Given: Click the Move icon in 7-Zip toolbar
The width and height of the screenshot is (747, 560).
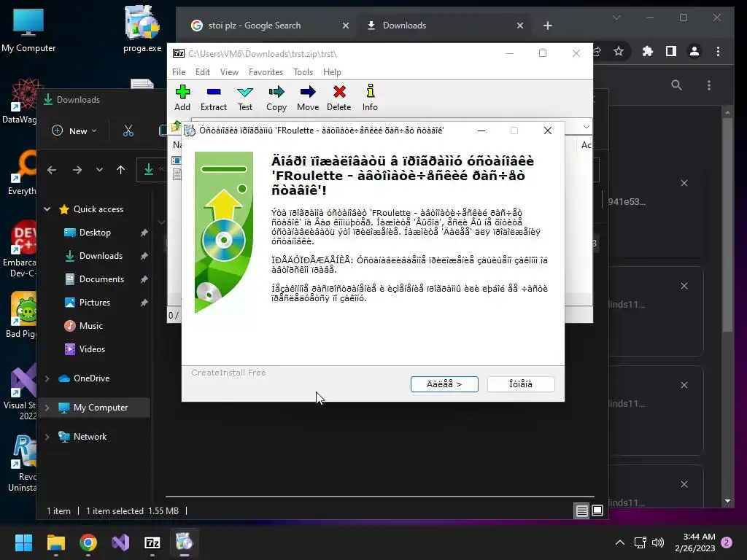Looking at the screenshot, I should point(308,98).
